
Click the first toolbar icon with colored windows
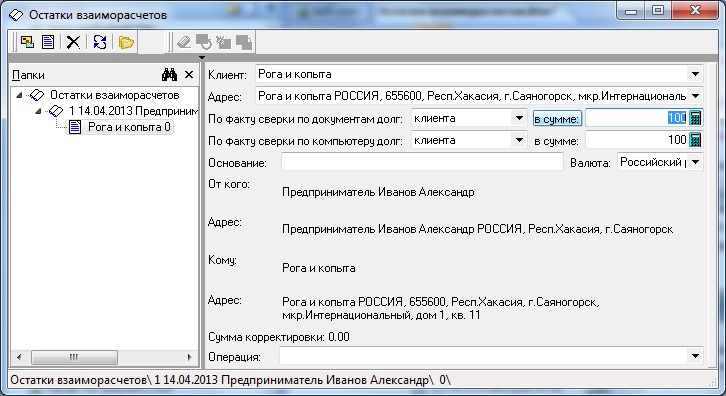click(x=27, y=42)
